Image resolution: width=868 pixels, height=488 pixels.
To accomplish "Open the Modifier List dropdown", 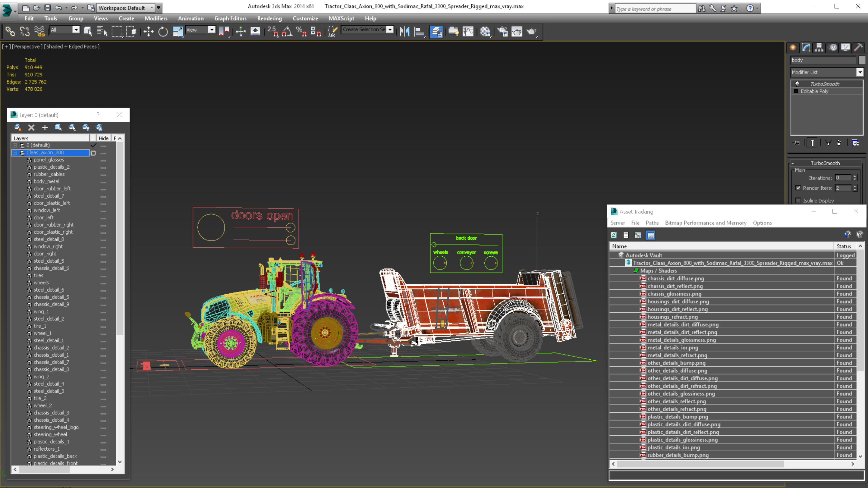I will (x=860, y=72).
